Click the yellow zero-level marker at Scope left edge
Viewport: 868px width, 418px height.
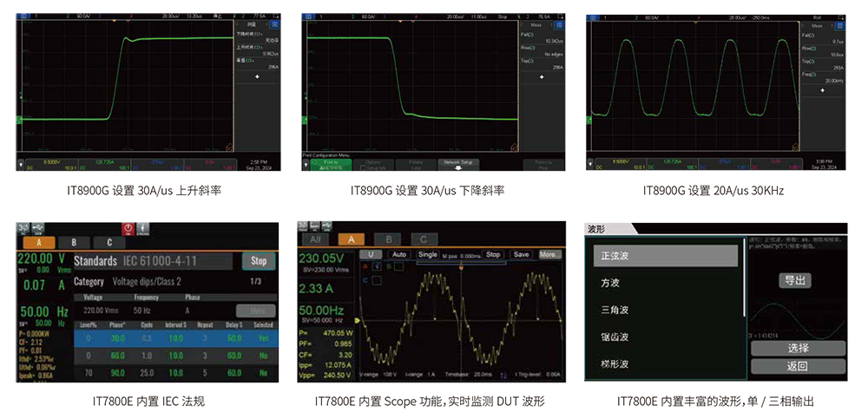pyautogui.click(x=357, y=320)
